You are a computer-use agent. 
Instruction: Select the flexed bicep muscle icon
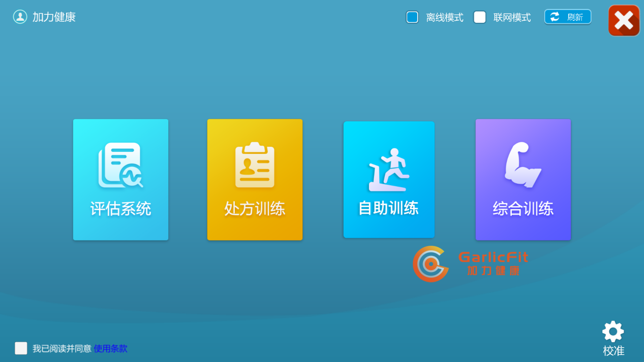tap(523, 166)
